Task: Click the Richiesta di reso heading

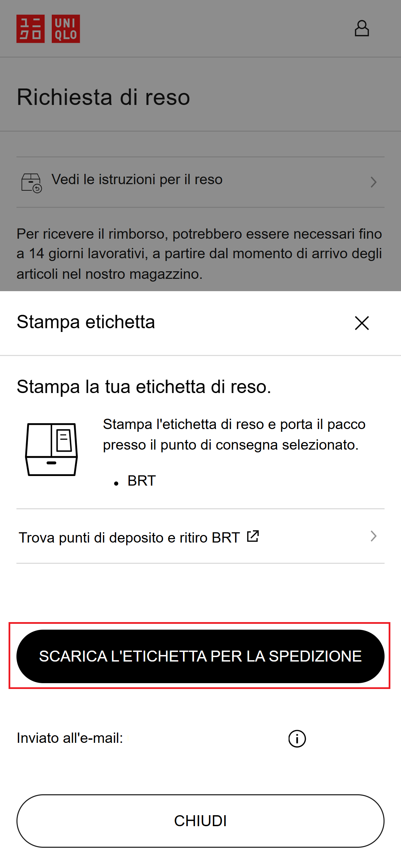Action: [x=103, y=97]
